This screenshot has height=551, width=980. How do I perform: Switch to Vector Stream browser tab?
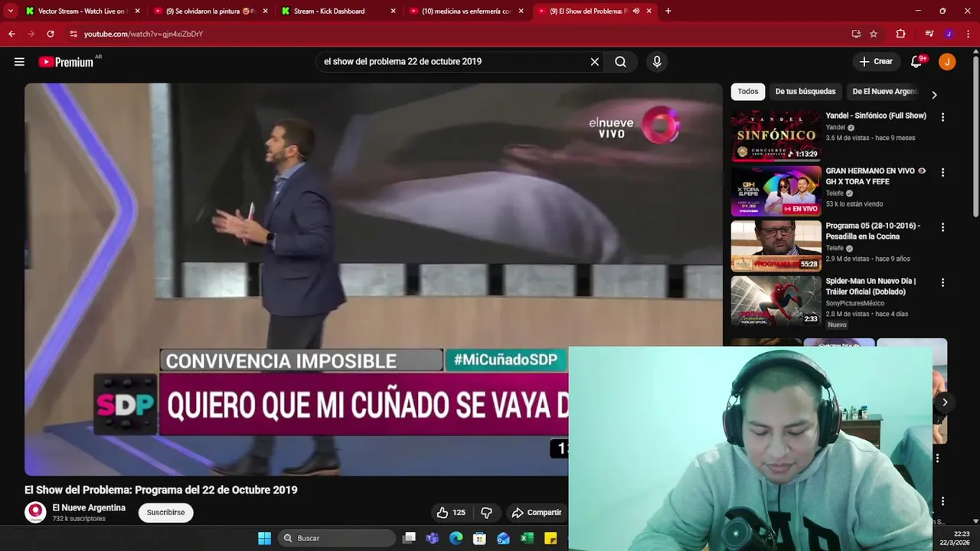click(81, 11)
